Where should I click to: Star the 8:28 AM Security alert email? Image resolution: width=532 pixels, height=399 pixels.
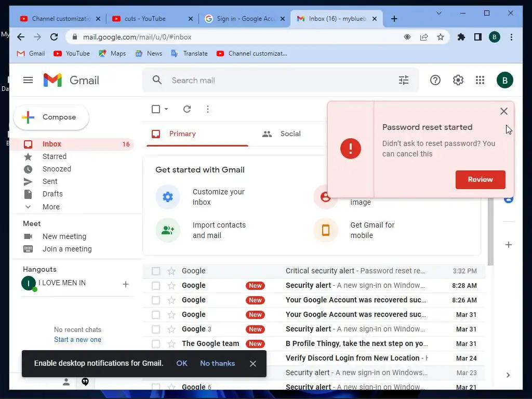tap(171, 285)
